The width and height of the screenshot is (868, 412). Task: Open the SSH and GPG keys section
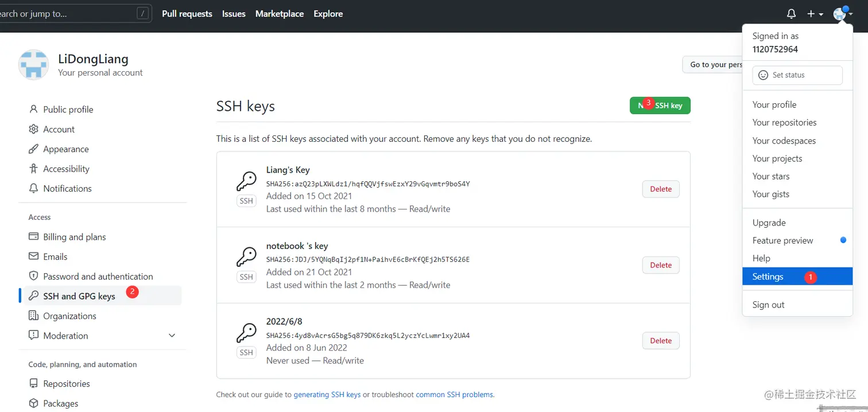coord(79,296)
